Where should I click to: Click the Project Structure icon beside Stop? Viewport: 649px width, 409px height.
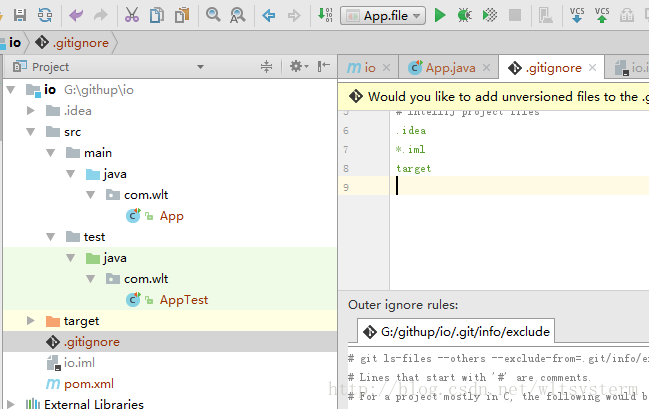coord(546,16)
